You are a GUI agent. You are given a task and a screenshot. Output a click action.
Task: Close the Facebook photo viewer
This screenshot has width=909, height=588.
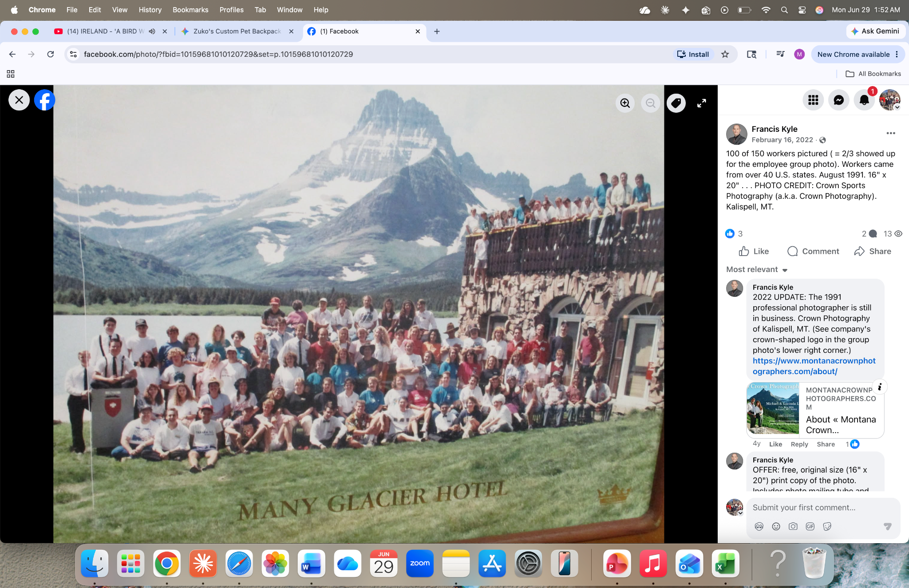19,100
